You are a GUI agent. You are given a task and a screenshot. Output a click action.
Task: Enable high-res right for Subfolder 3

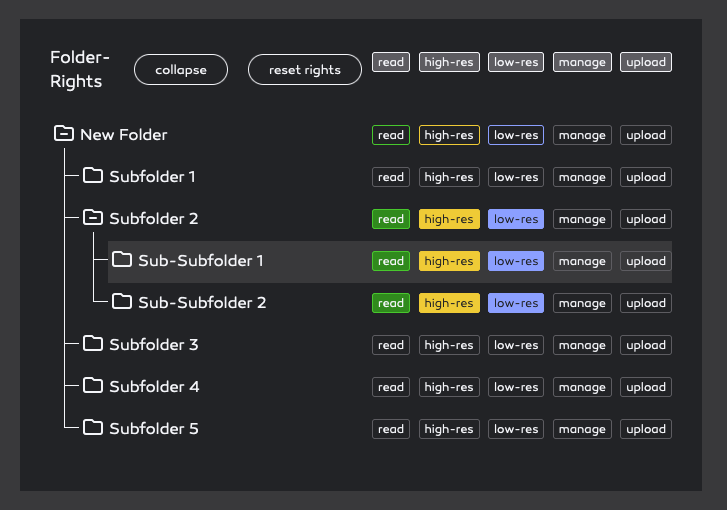click(449, 345)
